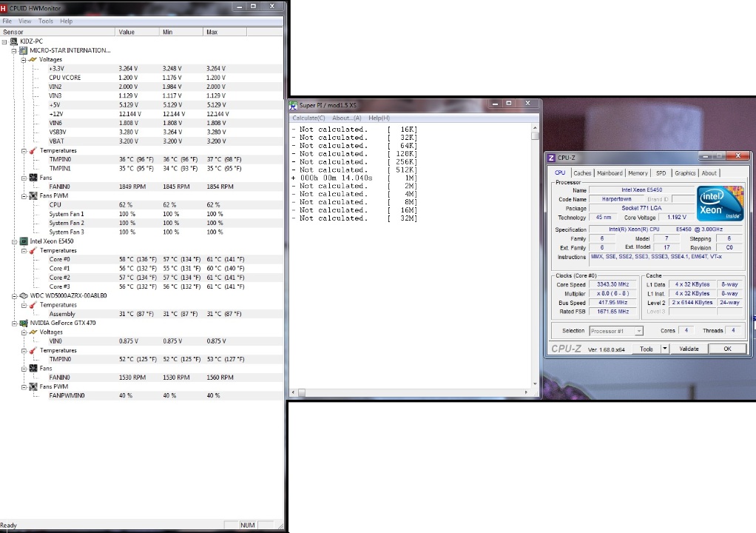The width and height of the screenshot is (756, 533).
Task: Click the Super PI title bar icon
Action: click(293, 105)
